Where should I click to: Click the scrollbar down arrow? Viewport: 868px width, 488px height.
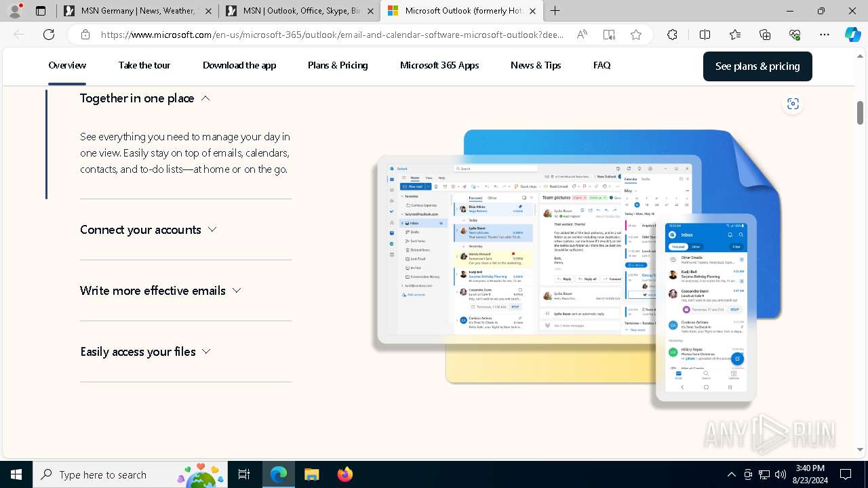[860, 450]
